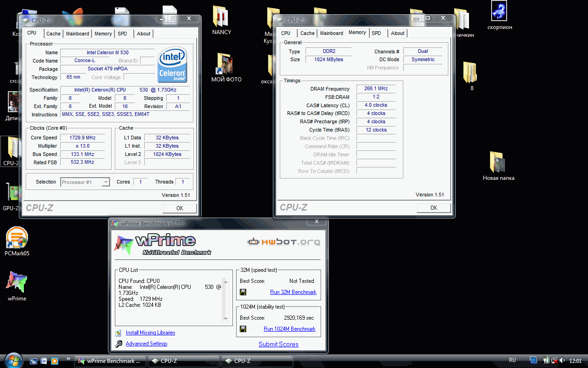588x368 pixels.
Task: Switch to Mainboard tab in left CPU-Z window
Action: point(78,34)
